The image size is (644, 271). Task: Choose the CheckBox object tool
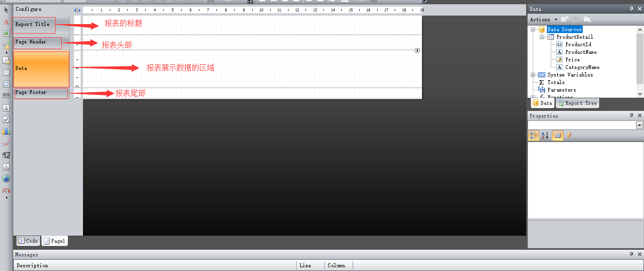click(x=6, y=119)
